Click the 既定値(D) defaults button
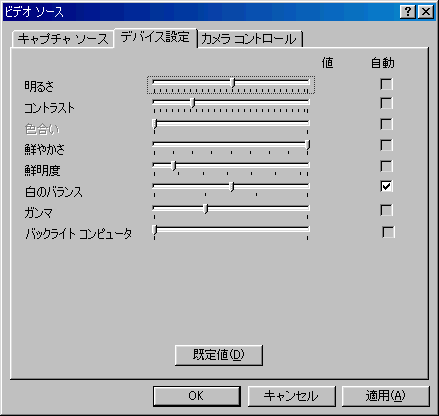The height and width of the screenshot is (416, 439). [x=219, y=355]
